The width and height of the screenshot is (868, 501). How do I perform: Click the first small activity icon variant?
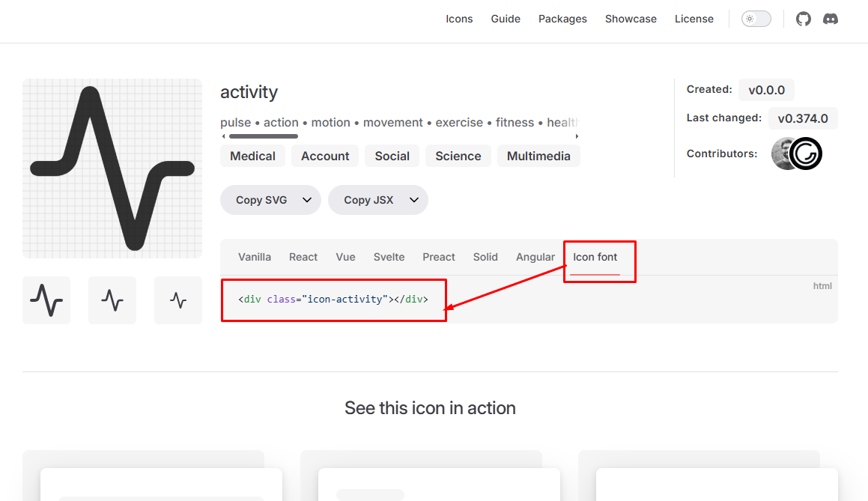pos(46,300)
